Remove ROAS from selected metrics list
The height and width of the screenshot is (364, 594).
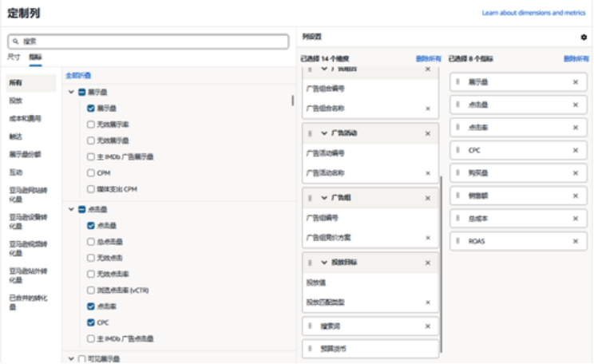575,241
